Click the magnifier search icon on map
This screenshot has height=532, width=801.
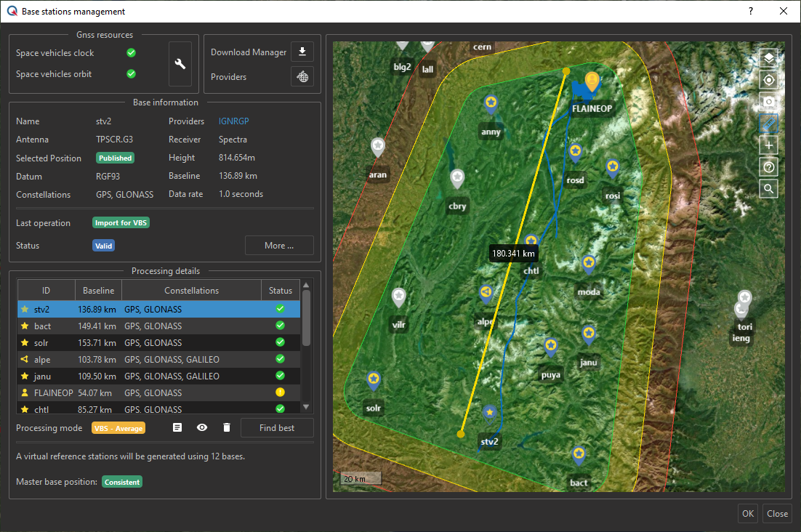[768, 189]
